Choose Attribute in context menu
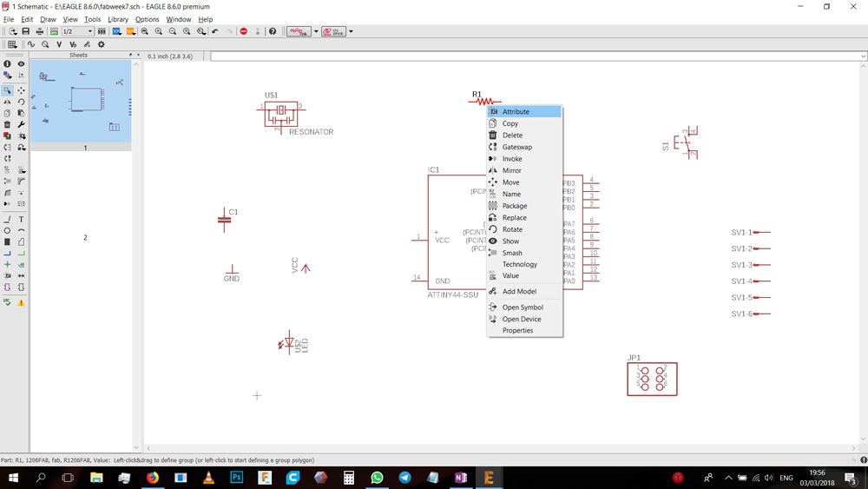 coord(524,111)
